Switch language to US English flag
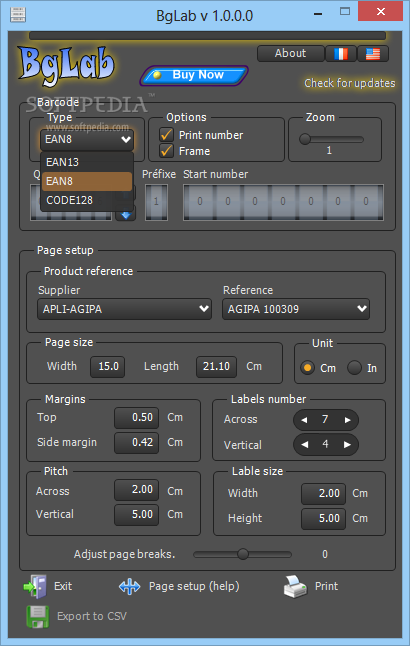The height and width of the screenshot is (646, 410). [x=373, y=54]
